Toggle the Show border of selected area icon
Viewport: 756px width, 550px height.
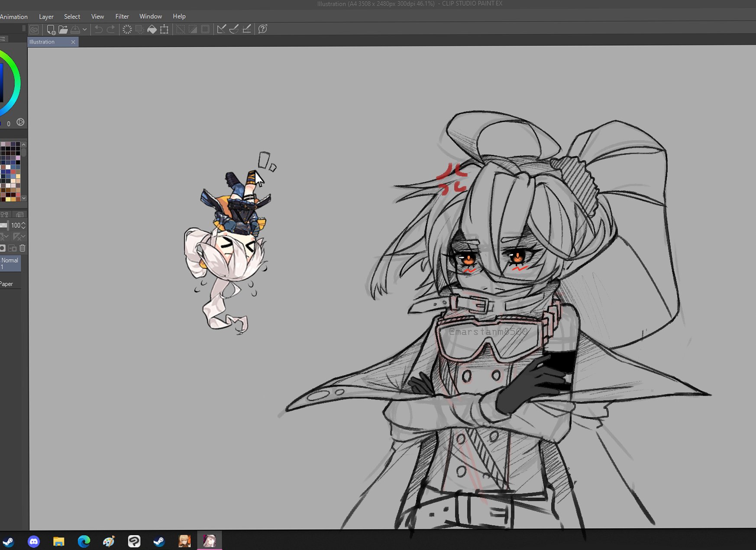(205, 29)
